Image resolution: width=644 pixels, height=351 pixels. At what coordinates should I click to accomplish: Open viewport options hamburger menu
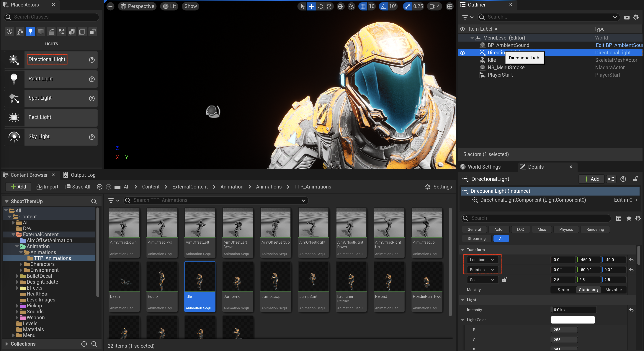[110, 6]
